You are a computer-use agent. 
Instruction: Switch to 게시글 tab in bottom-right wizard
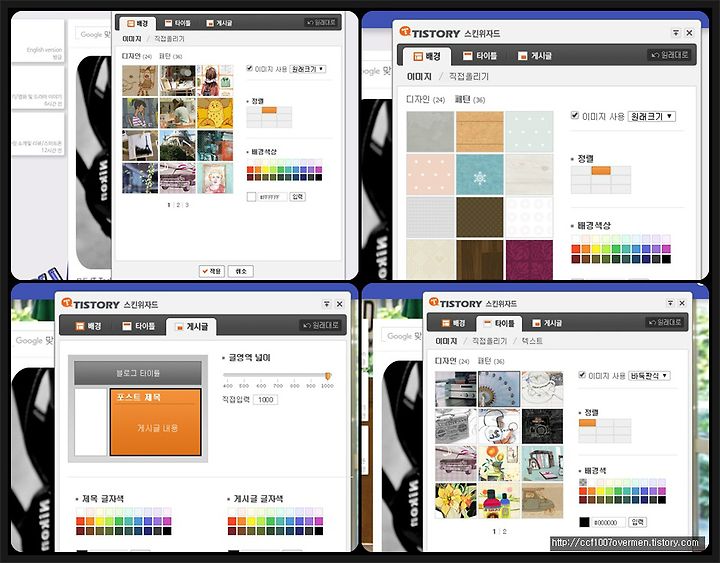pyautogui.click(x=547, y=323)
